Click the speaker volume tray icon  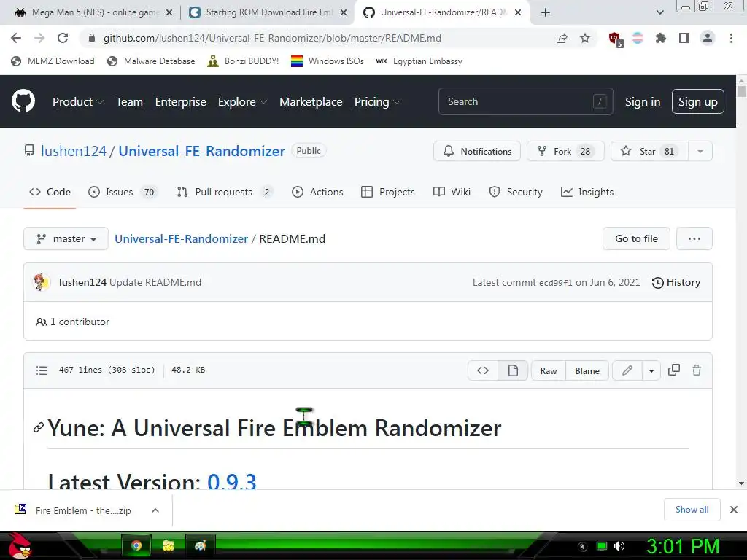coord(619,546)
